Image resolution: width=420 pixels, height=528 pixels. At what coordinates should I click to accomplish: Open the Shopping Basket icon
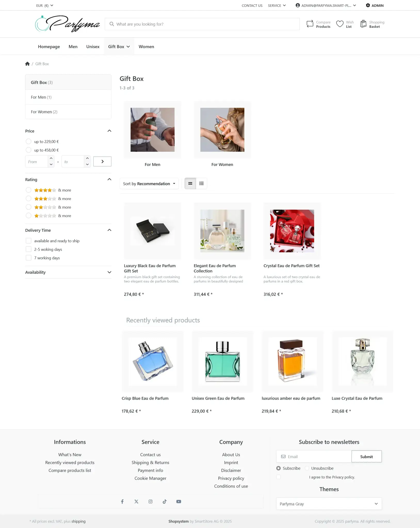(x=363, y=24)
